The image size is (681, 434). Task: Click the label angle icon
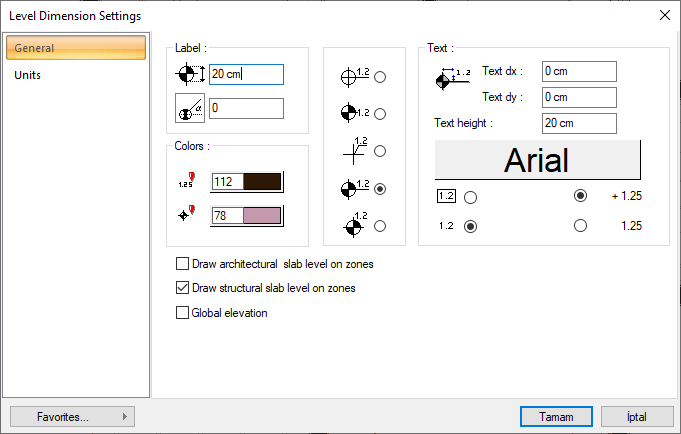189,108
